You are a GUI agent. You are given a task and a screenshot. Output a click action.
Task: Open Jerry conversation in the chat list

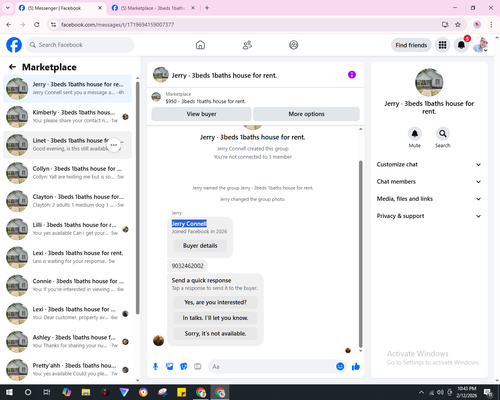coord(67,88)
